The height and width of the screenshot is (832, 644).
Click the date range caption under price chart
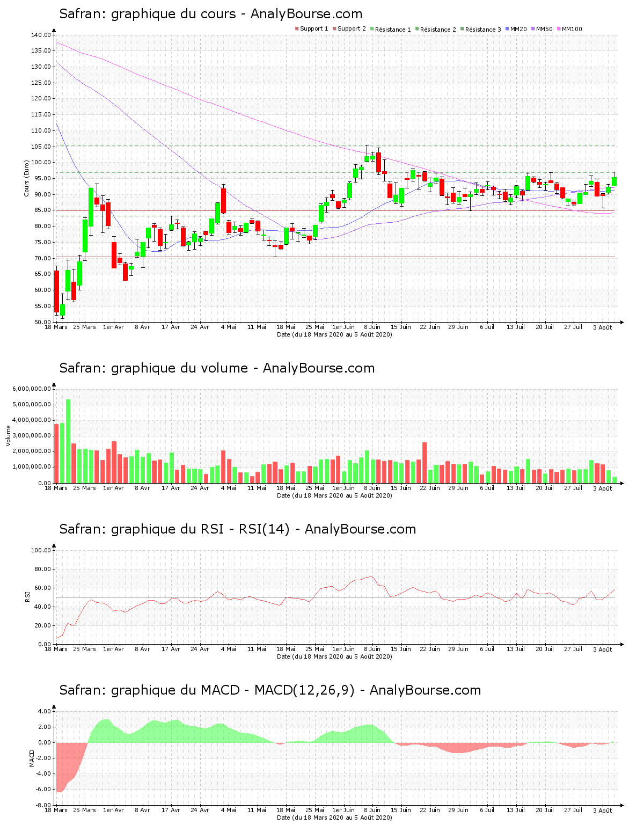tap(334, 334)
